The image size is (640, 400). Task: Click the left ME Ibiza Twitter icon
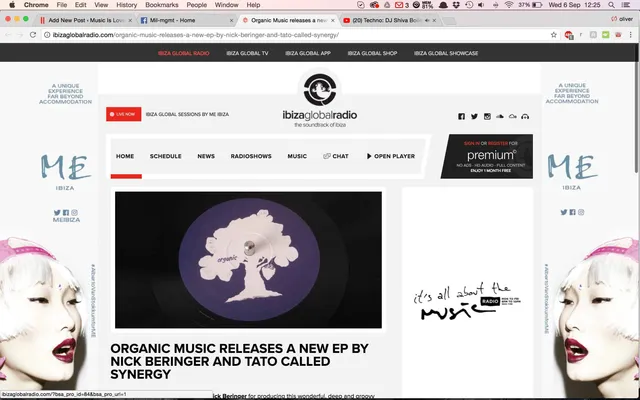57,212
